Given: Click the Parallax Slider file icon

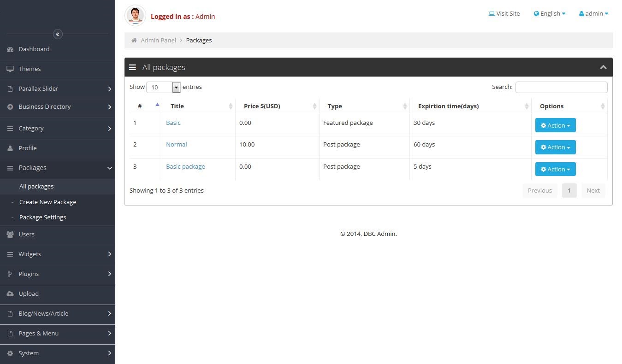Looking at the screenshot, I should pyautogui.click(x=10, y=89).
